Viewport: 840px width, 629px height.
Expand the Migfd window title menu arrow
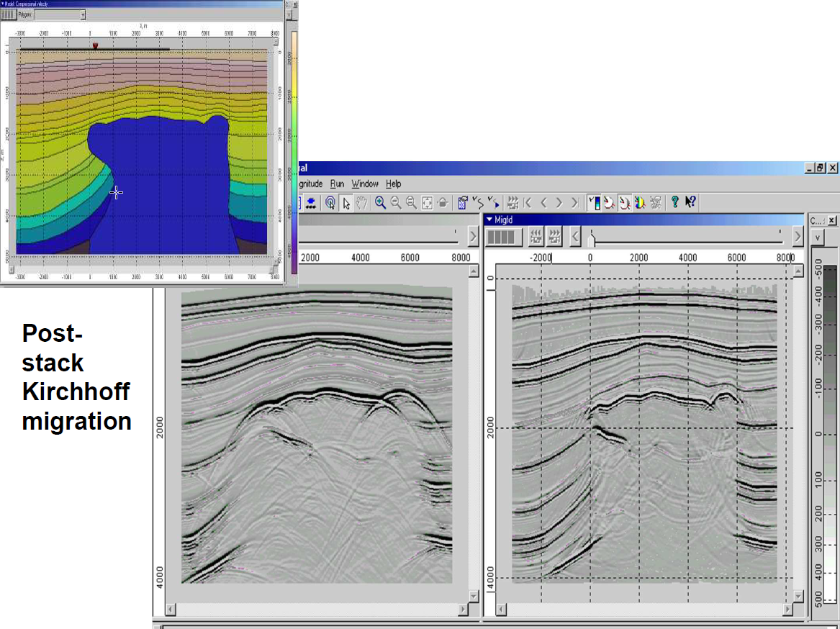click(x=489, y=220)
